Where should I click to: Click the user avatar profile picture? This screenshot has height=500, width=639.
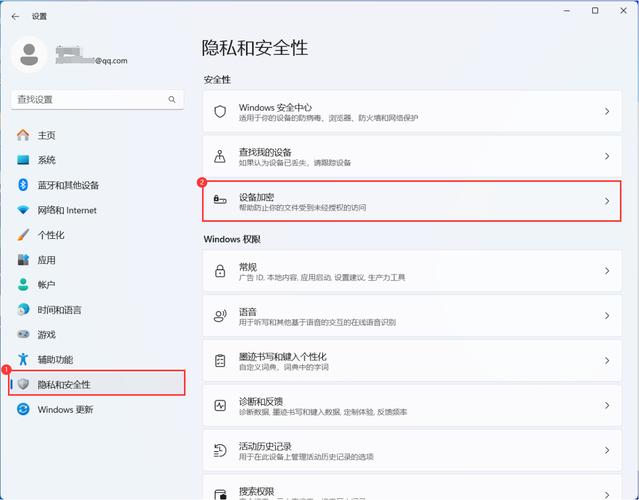(29, 55)
